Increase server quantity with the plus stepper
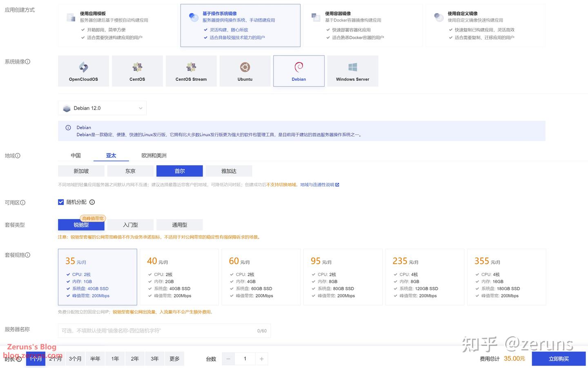The image size is (588, 368). [262, 359]
